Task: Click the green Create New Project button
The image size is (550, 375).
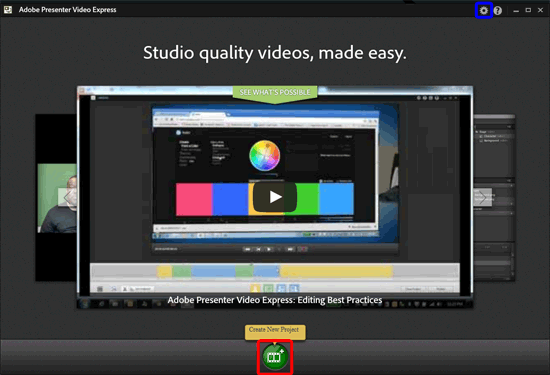Action: click(275, 357)
